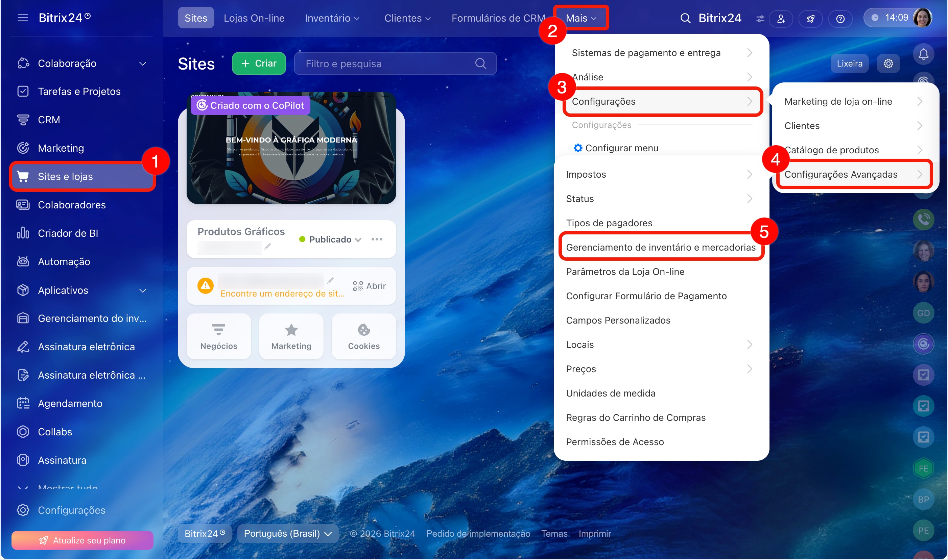Click the green telephony phone icon
The image size is (948, 560).
coord(923,219)
